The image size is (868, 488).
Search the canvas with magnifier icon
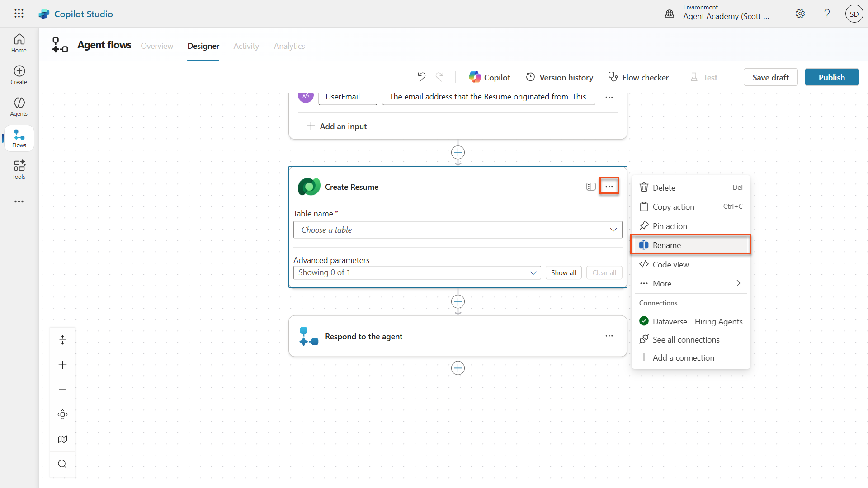coord(62,464)
